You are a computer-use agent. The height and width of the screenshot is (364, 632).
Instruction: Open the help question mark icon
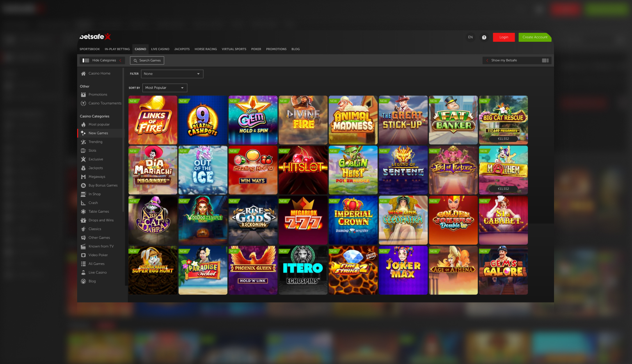(x=484, y=37)
